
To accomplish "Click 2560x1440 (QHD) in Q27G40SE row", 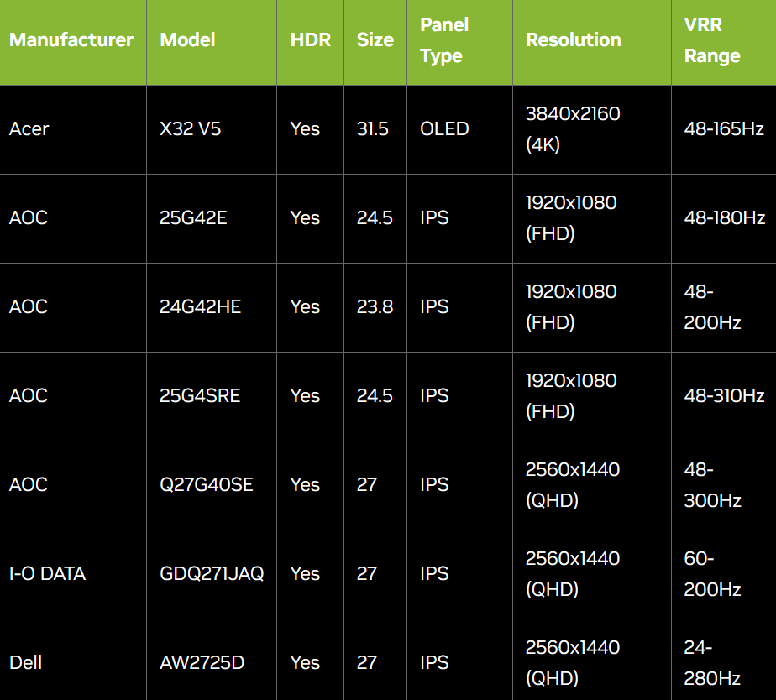I will [x=573, y=485].
